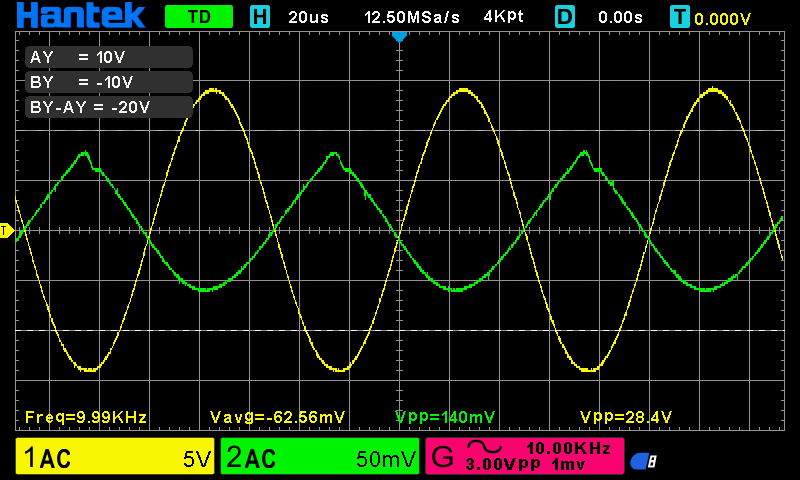Select the 10.00KHz generator frequency value
800x480 pixels.
(x=568, y=448)
